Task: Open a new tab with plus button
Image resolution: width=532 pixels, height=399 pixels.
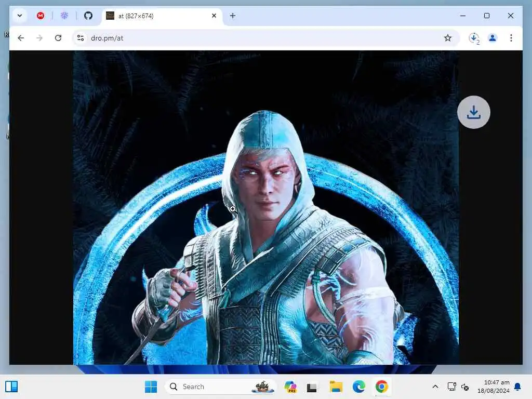Action: (233, 16)
